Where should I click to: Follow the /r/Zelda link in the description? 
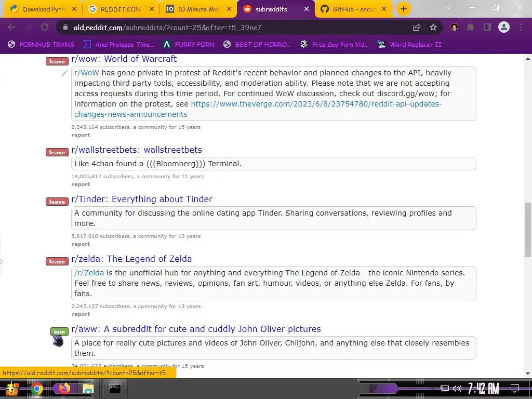(89, 272)
